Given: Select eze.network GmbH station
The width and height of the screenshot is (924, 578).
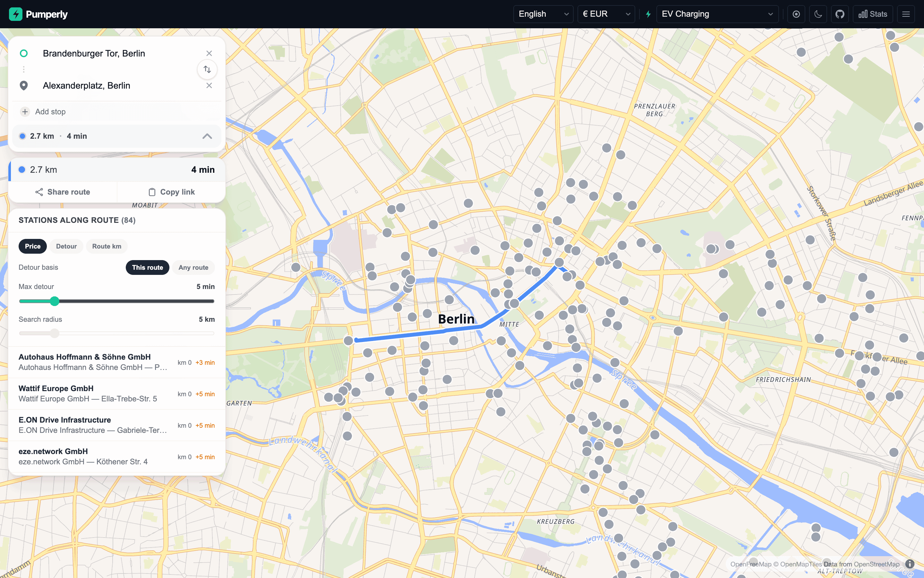Looking at the screenshot, I should coord(117,456).
